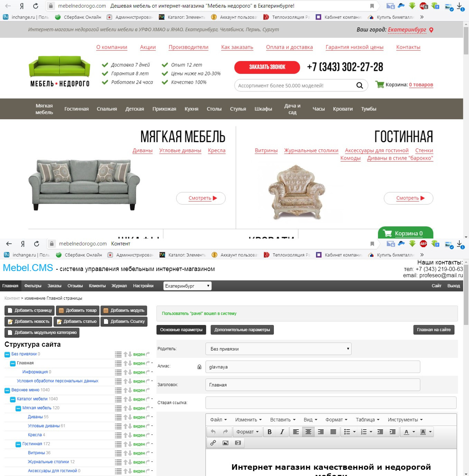Undo the last edit in the editor
The height and width of the screenshot is (476, 469).
click(213, 432)
